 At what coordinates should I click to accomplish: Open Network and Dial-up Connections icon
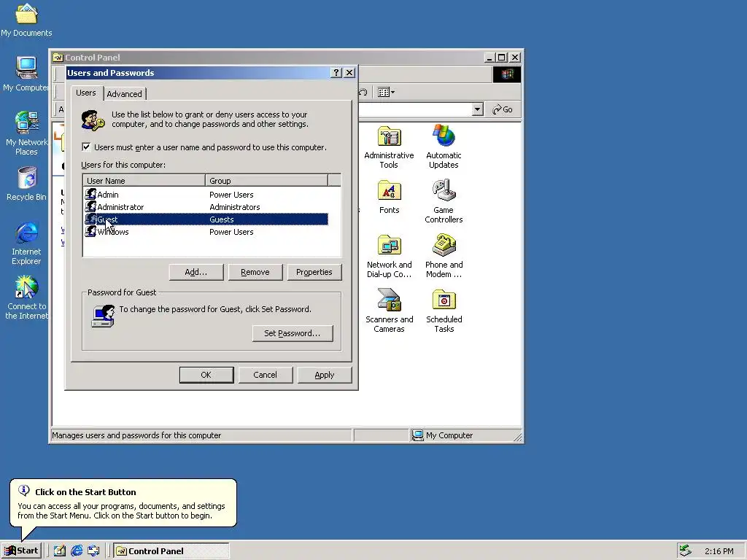pyautogui.click(x=390, y=256)
